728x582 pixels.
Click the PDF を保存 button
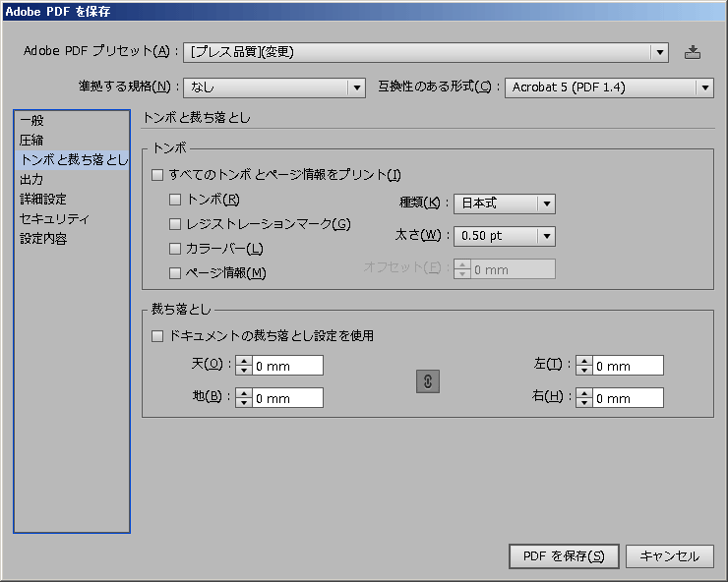[564, 556]
